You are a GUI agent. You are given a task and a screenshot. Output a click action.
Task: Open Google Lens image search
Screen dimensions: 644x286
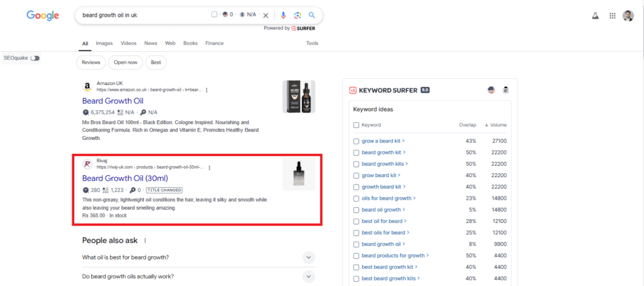[x=297, y=15]
